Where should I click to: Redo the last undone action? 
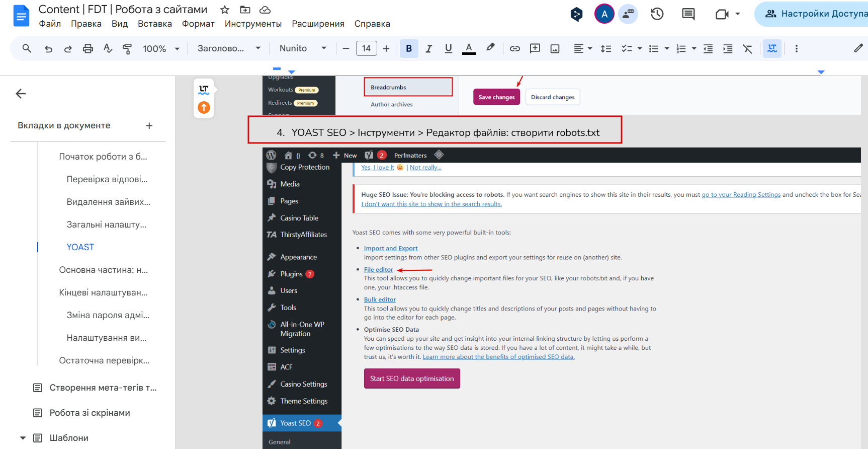68,49
